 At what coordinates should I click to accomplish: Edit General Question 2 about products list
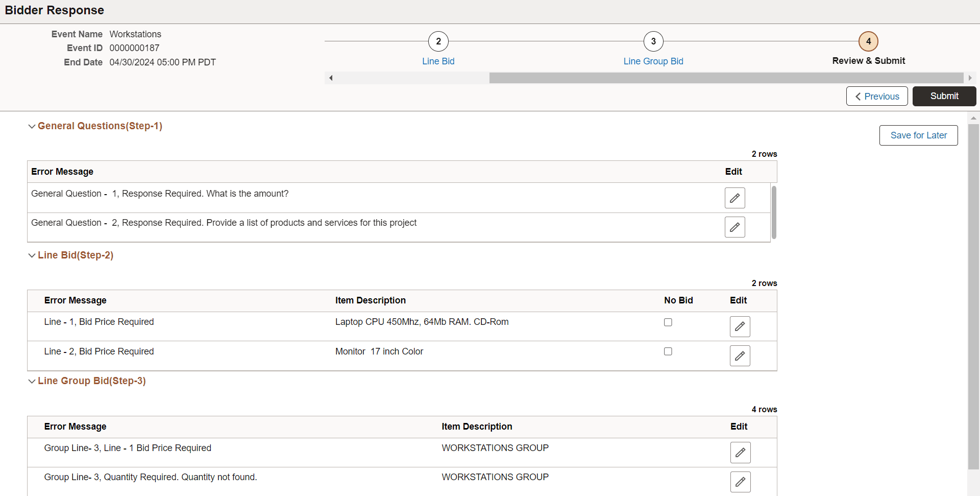[x=734, y=227]
